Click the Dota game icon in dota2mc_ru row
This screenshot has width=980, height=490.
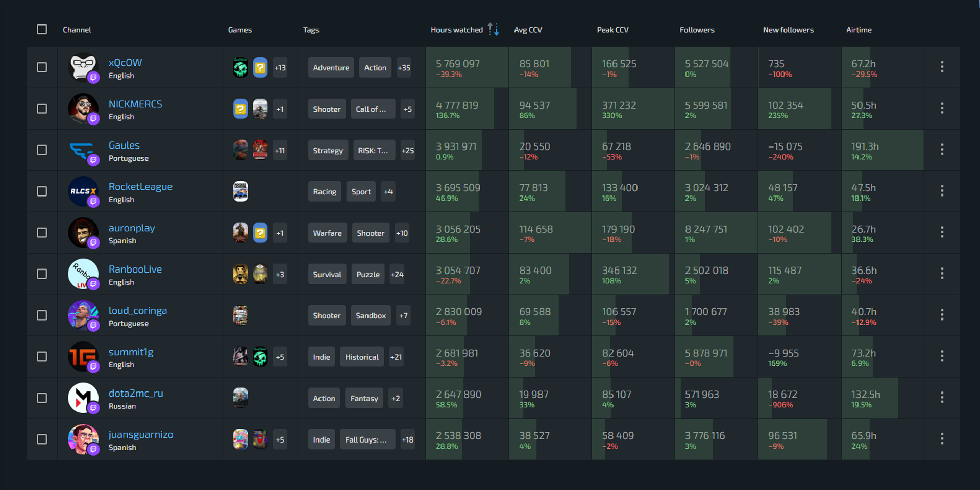(240, 398)
